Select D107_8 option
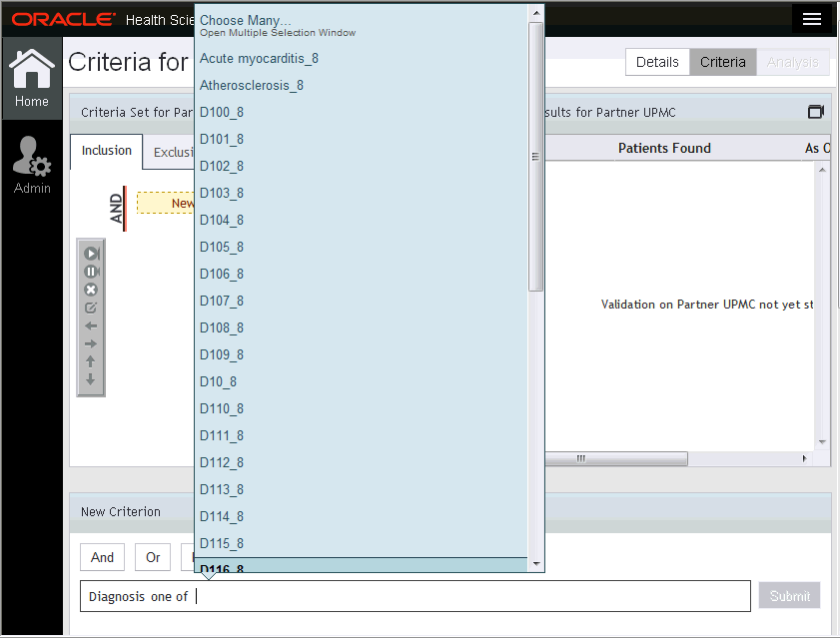This screenshot has width=840, height=638. click(362, 302)
